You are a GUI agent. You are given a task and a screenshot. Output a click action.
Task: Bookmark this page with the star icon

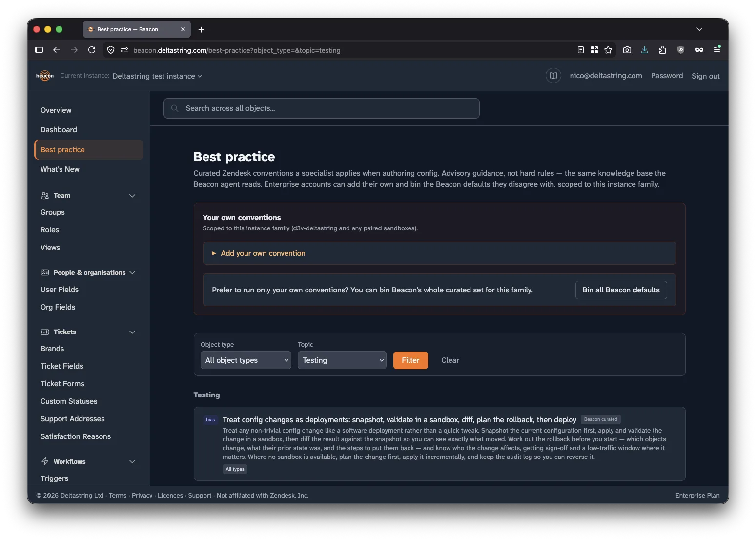coord(608,50)
